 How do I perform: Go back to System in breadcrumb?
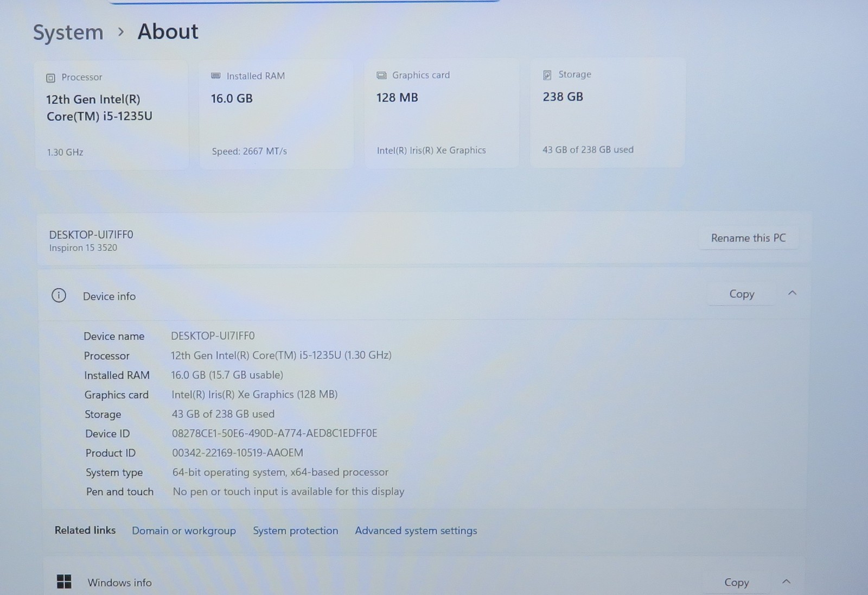click(68, 32)
